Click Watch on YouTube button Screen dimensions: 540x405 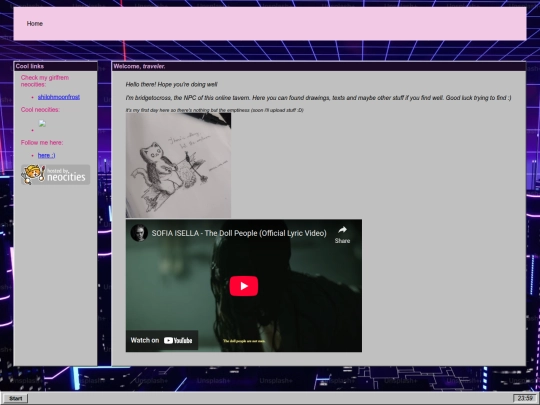point(162,340)
